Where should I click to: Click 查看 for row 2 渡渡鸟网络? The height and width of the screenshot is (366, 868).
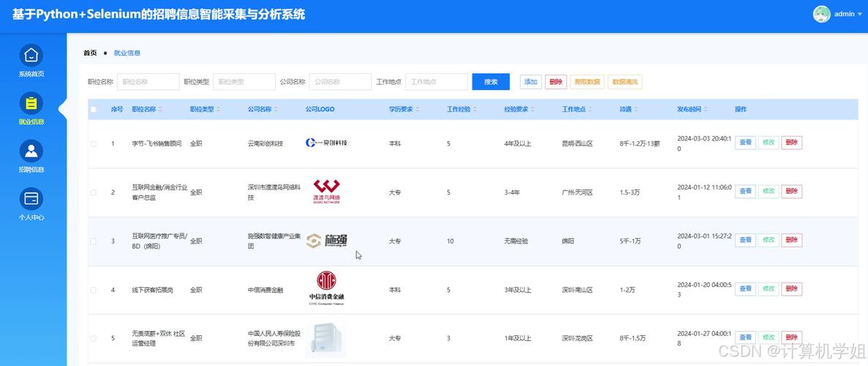click(x=745, y=191)
